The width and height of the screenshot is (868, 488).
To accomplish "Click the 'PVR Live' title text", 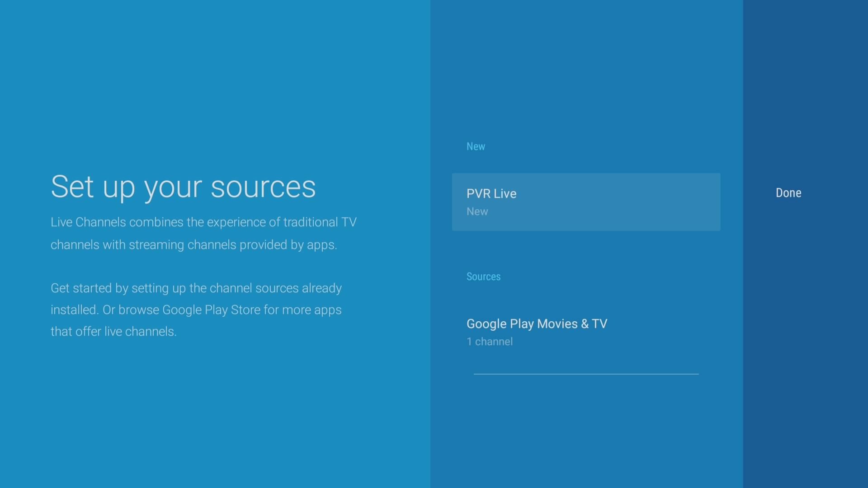I will click(491, 193).
